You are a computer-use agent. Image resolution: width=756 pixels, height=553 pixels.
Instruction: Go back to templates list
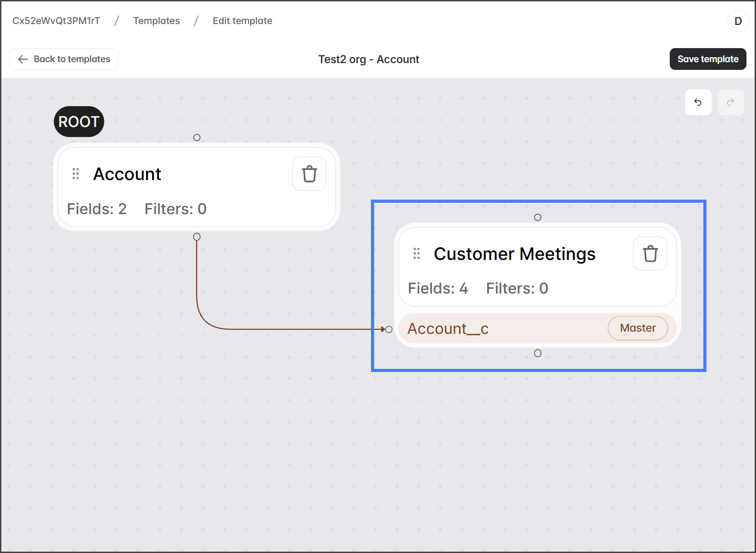(64, 59)
